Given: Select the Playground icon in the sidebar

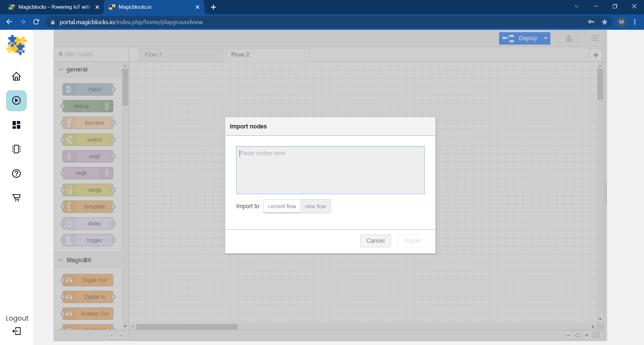Looking at the screenshot, I should (x=16, y=101).
